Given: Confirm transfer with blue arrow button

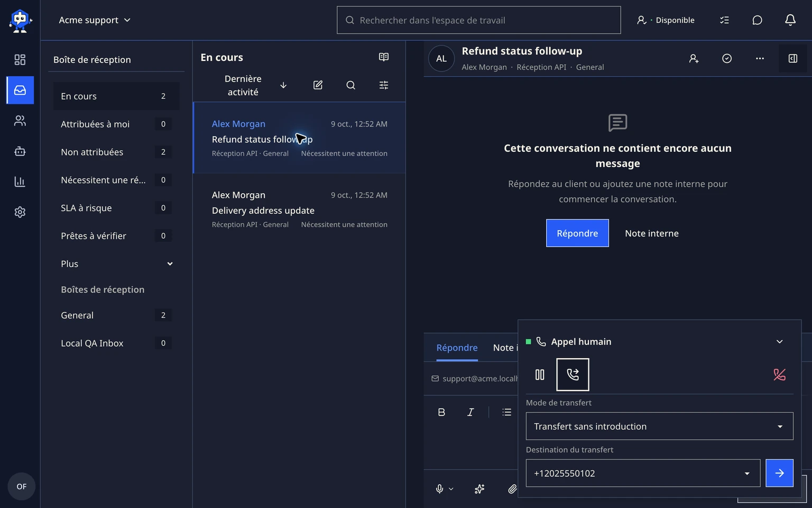Looking at the screenshot, I should click(779, 473).
